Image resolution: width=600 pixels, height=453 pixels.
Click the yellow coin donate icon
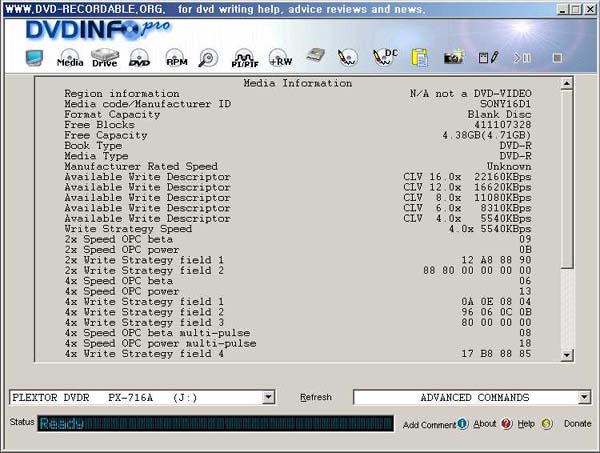(547, 424)
